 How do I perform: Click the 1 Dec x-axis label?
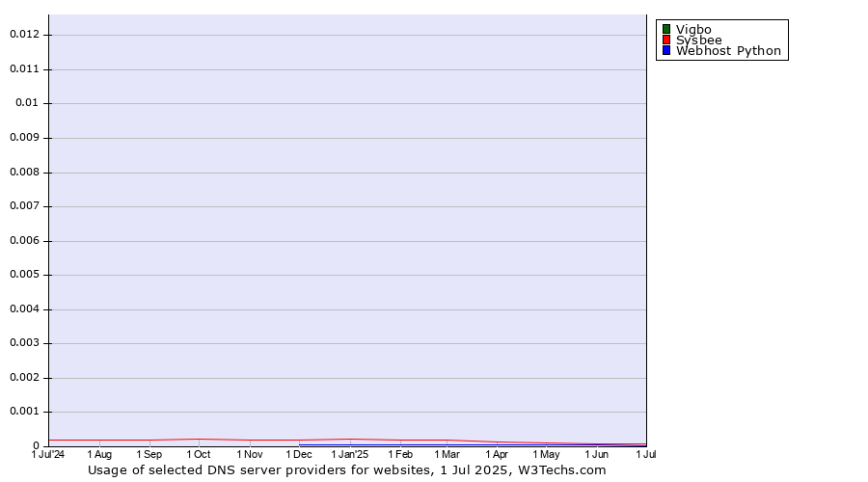click(x=299, y=454)
